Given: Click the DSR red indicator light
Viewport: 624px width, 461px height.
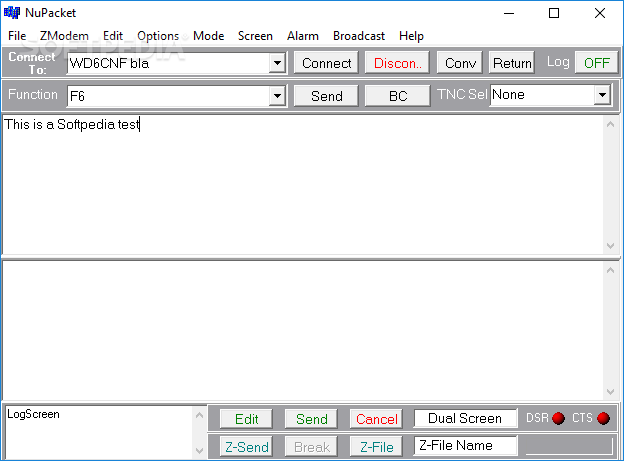Looking at the screenshot, I should tap(558, 418).
